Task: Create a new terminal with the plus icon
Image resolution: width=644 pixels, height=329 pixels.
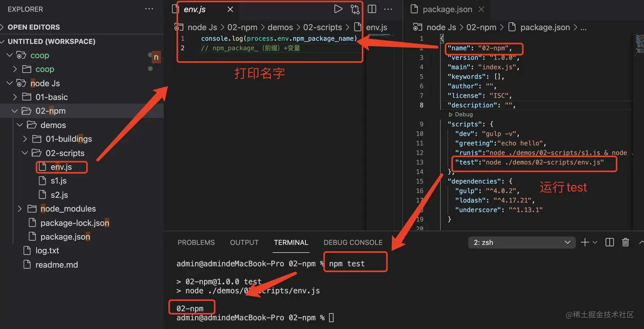Action: tap(585, 242)
